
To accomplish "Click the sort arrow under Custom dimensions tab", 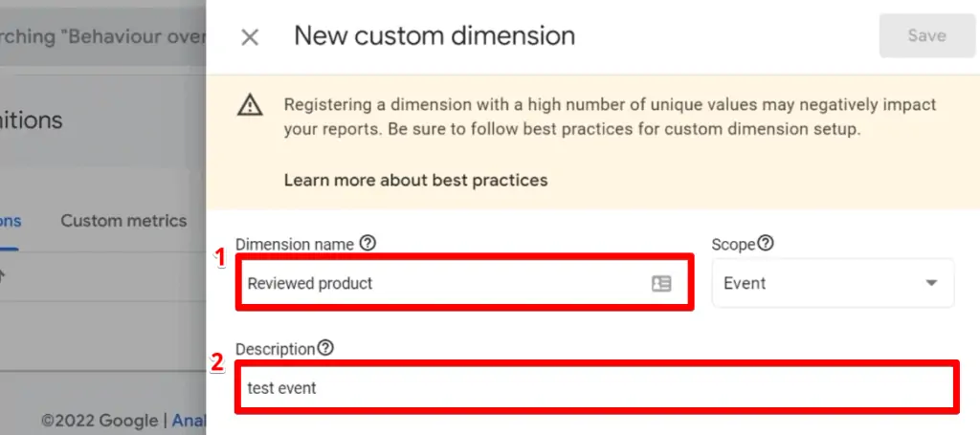I will point(3,275).
